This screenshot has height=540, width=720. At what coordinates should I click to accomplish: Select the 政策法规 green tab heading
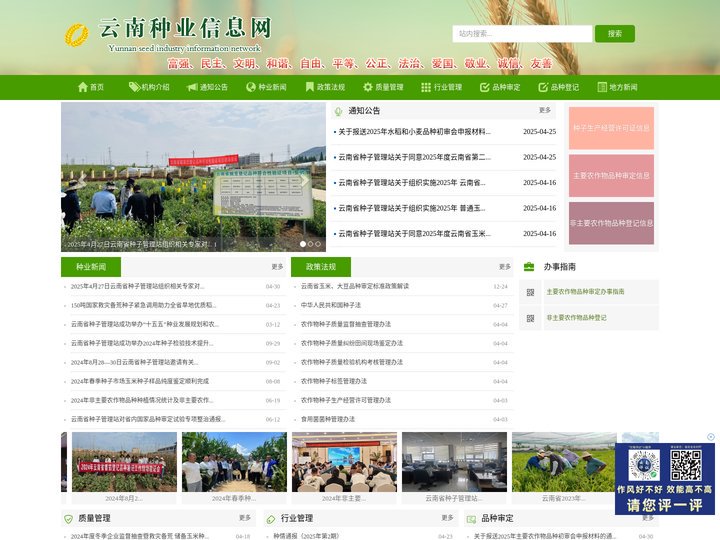tap(321, 267)
